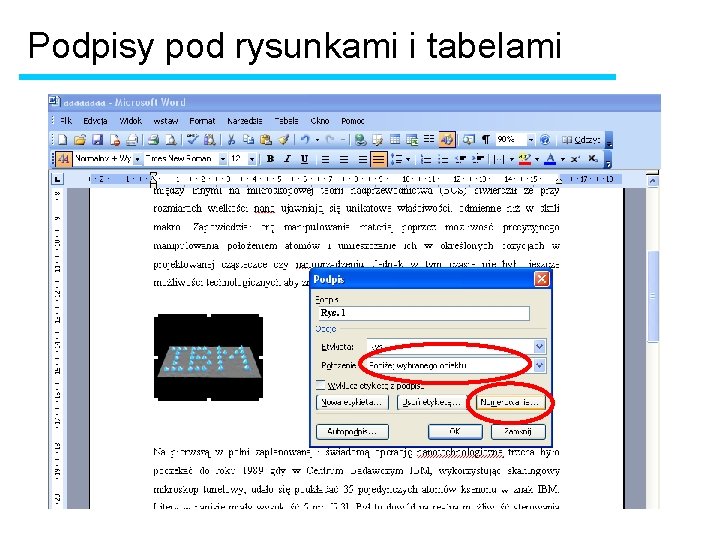The width and height of the screenshot is (720, 540).
Task: Toggle Show/Hide paragraph marks
Action: pyautogui.click(x=486, y=139)
